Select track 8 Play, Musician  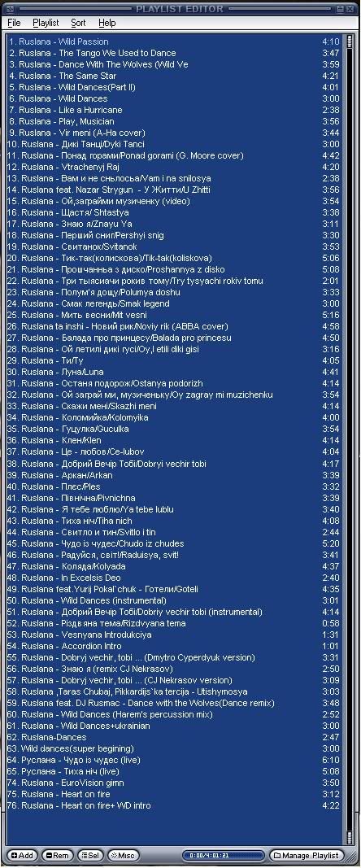point(175,121)
